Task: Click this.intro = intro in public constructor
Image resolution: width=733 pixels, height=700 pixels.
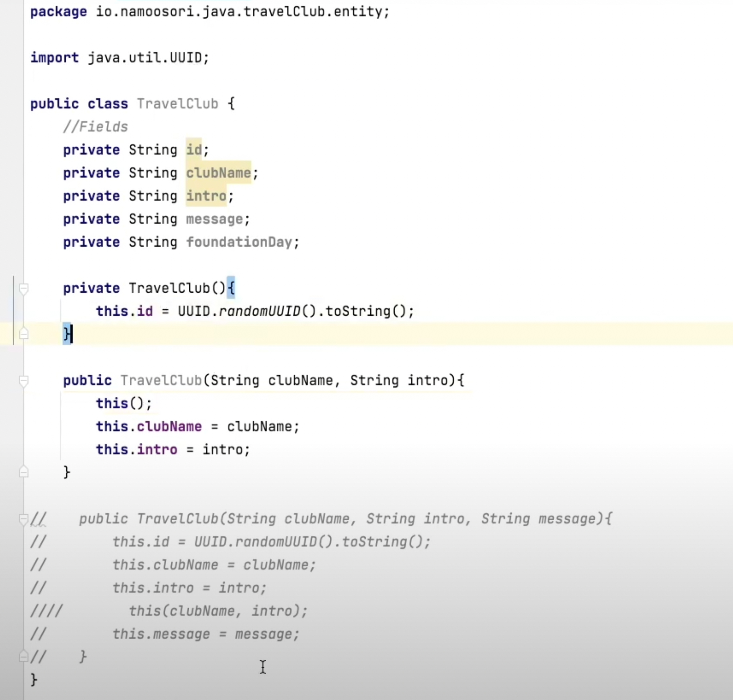Action: pyautogui.click(x=173, y=450)
